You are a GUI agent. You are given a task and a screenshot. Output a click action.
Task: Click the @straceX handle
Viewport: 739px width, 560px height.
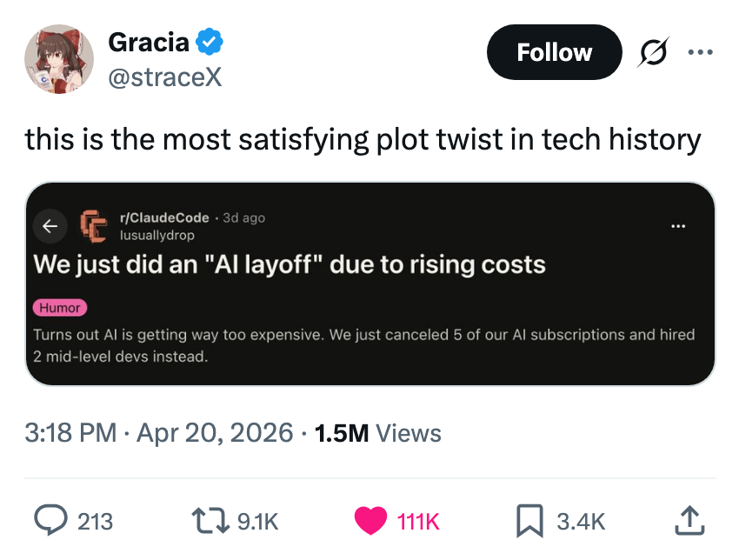(x=164, y=77)
